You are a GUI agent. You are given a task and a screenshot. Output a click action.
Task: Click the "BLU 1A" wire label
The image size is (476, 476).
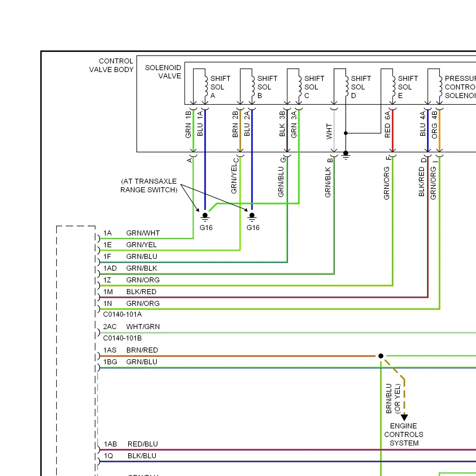200,124
